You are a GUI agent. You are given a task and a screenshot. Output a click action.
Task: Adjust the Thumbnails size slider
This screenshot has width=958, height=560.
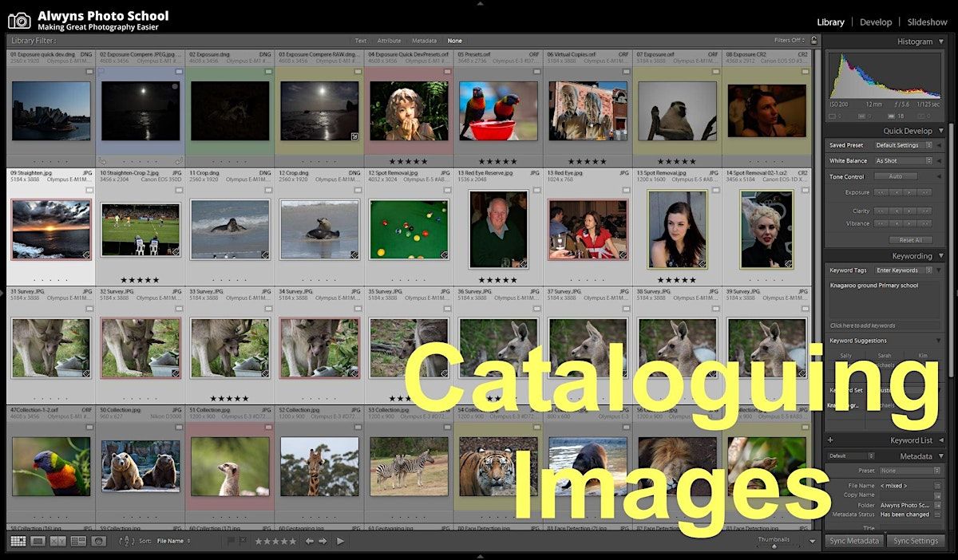click(772, 546)
